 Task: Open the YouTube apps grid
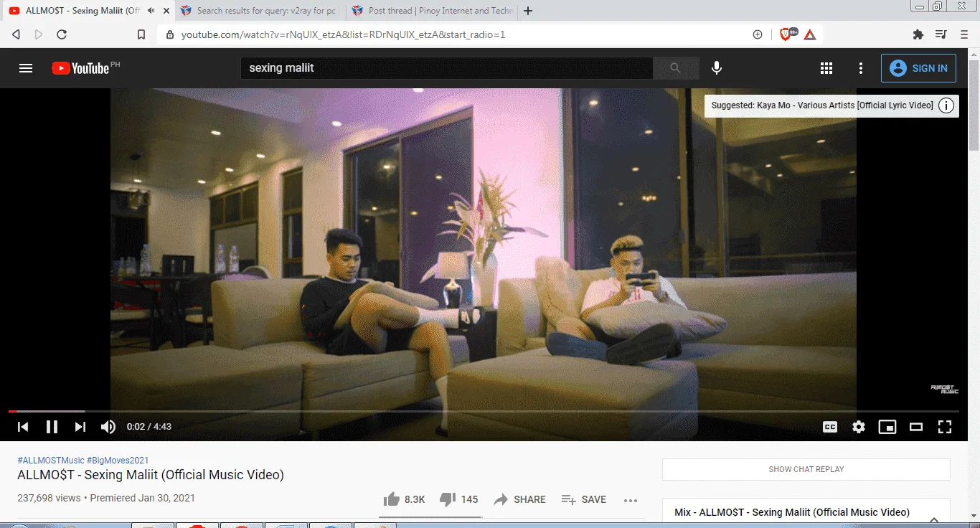[826, 68]
